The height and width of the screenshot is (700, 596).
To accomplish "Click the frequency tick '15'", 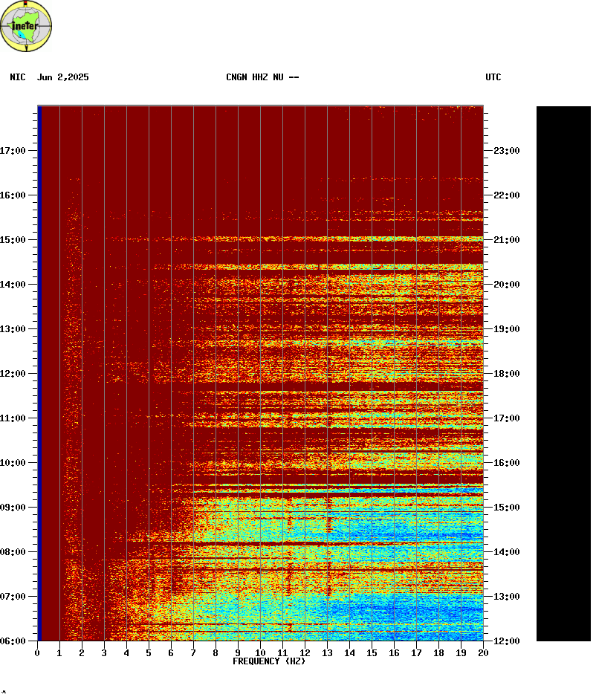I will point(372,653).
